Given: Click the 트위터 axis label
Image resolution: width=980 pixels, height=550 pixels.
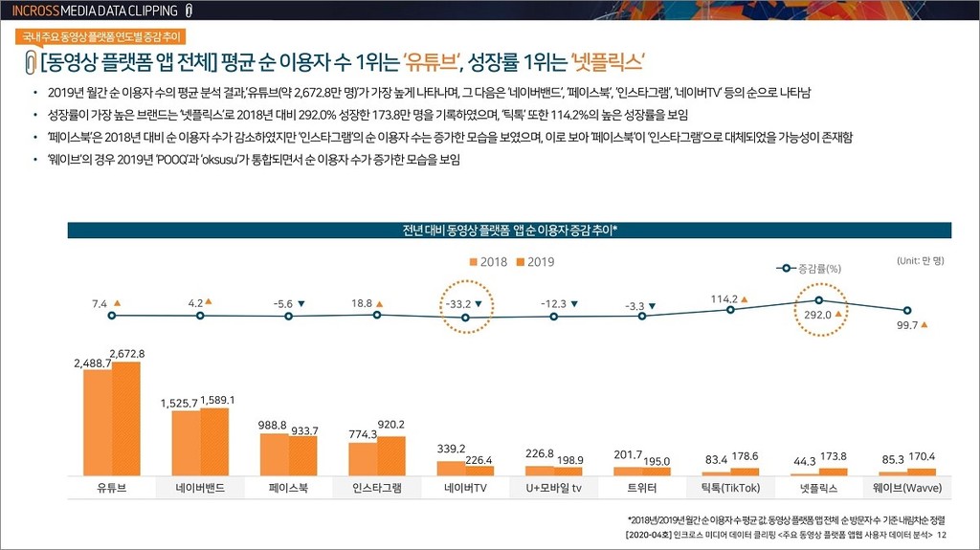Looking at the screenshot, I should tap(642, 488).
